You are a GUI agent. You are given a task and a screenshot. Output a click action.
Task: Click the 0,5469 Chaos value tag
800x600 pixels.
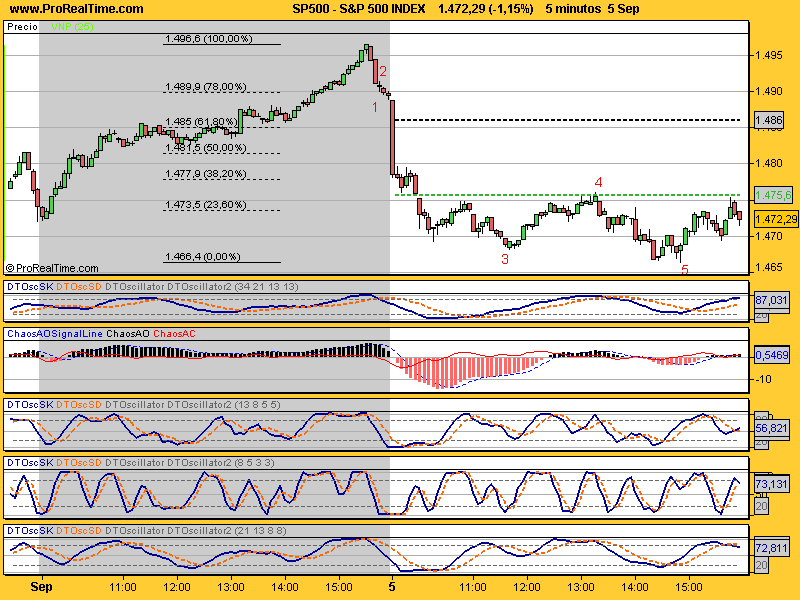(772, 355)
